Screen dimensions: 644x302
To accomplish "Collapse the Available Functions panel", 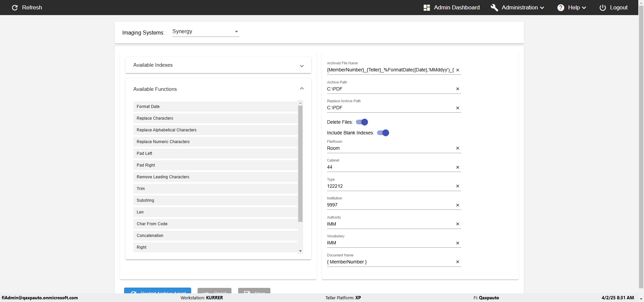I will 302,88.
